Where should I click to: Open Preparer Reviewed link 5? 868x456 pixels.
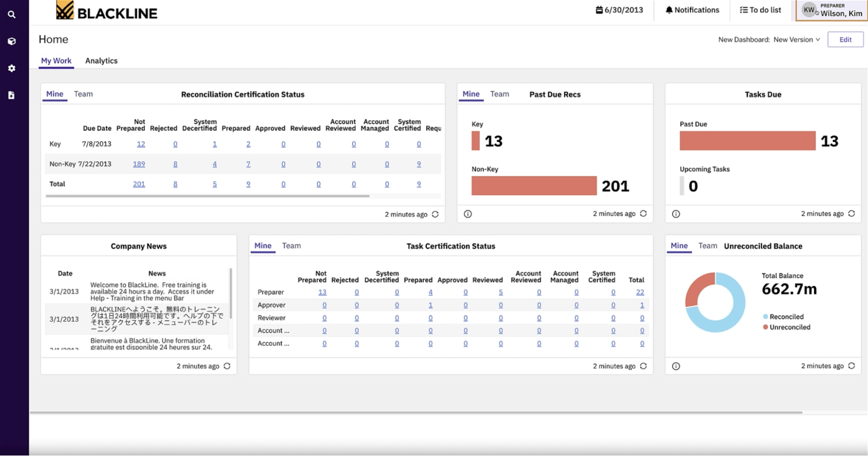tap(501, 292)
